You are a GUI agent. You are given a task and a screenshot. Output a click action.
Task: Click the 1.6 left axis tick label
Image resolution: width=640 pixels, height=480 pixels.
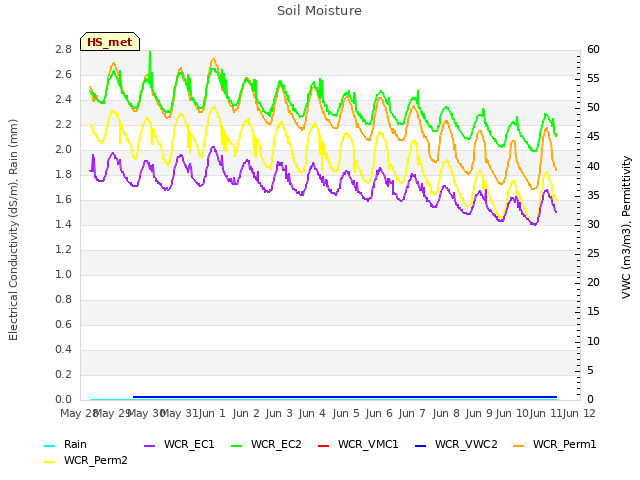tap(63, 200)
